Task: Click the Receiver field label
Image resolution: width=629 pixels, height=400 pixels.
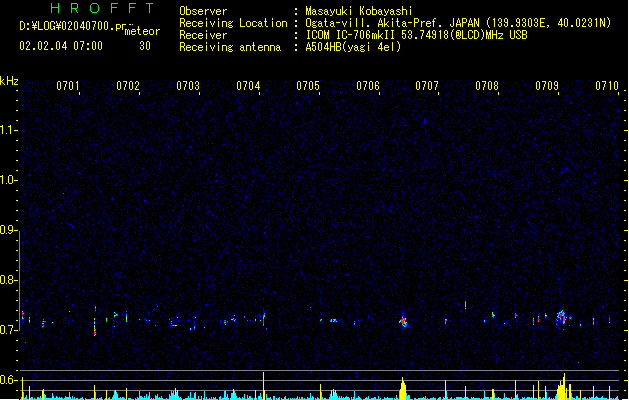Action: tap(203, 35)
